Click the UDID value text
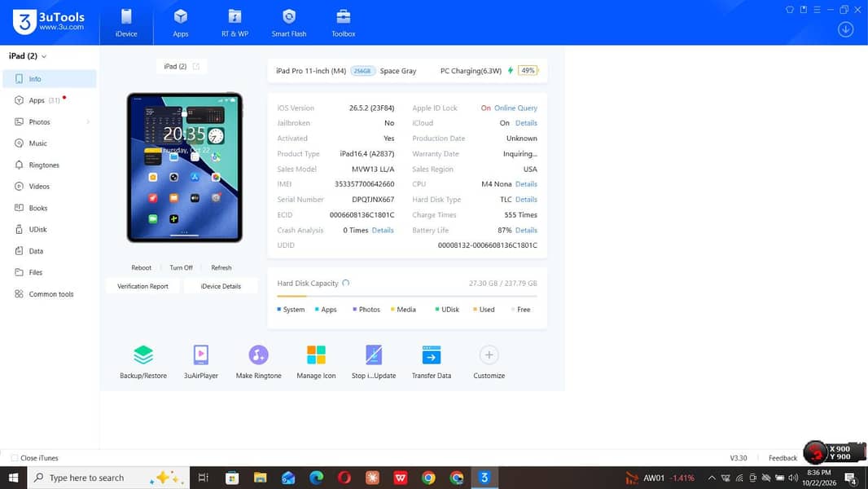This screenshot has height=489, width=868. pyautogui.click(x=487, y=245)
